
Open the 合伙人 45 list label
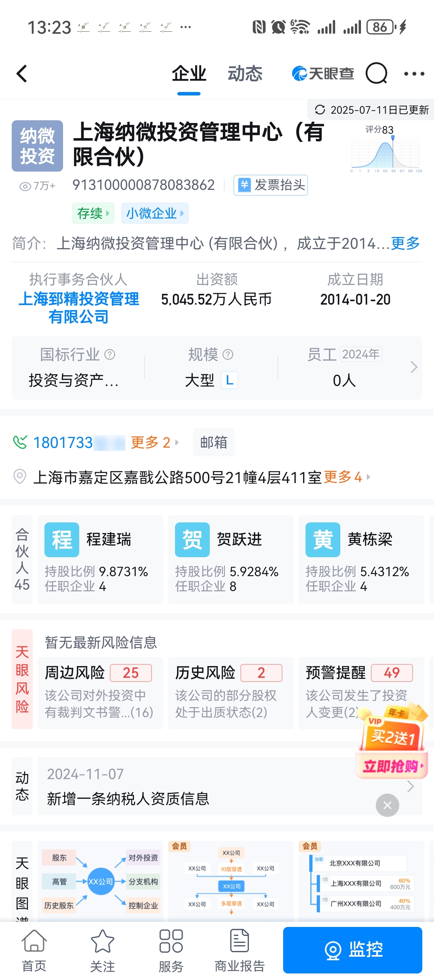pos(22,559)
